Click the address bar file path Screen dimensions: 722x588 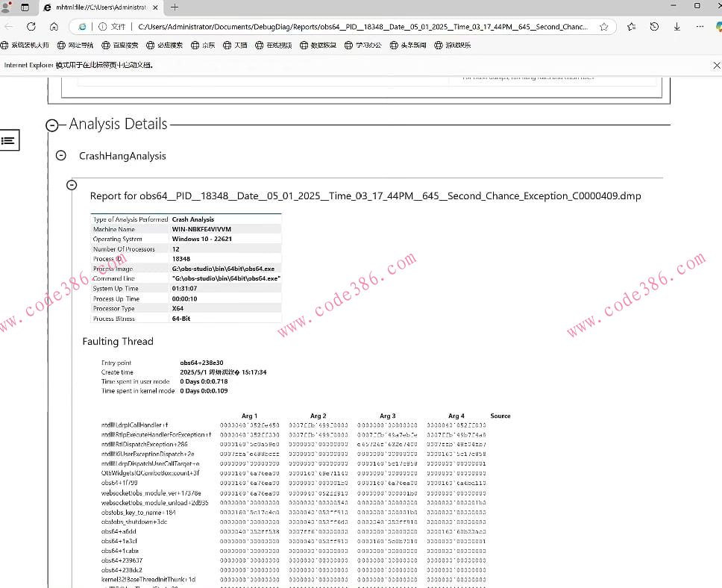pos(358,26)
